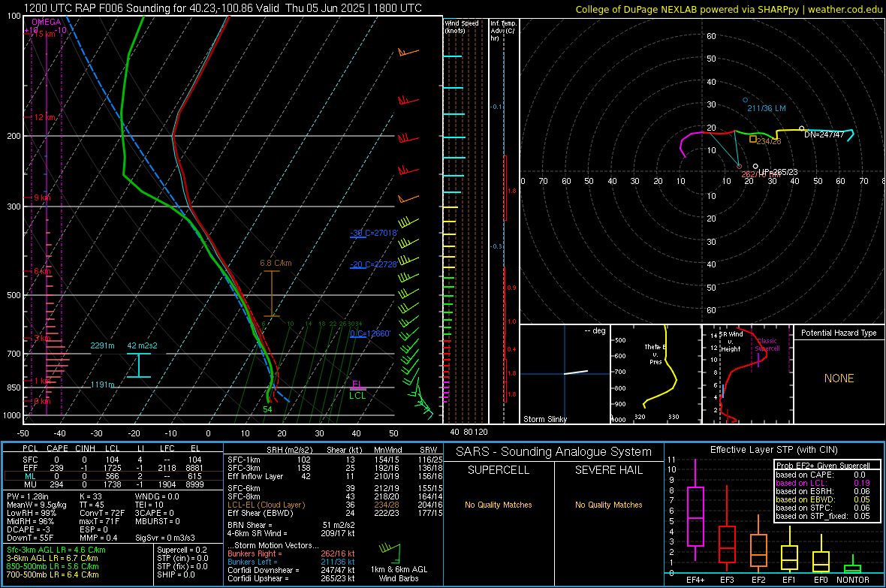Click the -20 C=22728' height label

(374, 264)
